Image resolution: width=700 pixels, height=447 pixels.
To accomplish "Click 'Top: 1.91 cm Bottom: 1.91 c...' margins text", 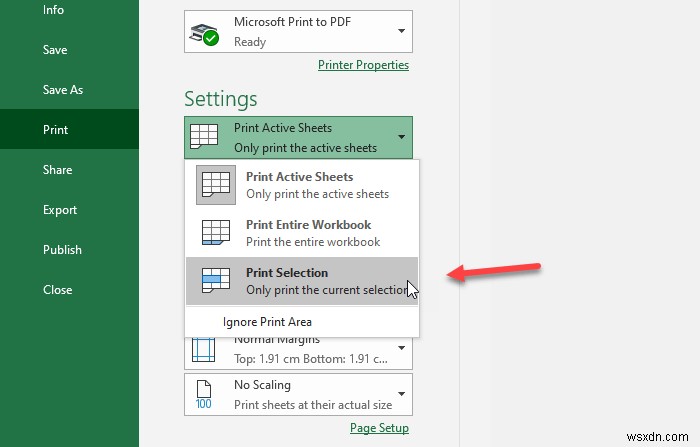I will [x=311, y=359].
